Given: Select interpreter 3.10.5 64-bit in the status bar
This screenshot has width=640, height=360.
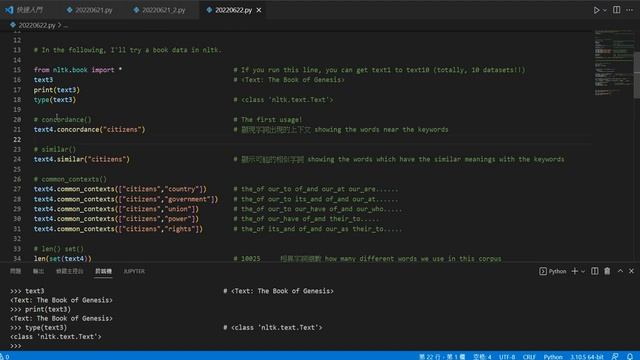Looking at the screenshot, I should pyautogui.click(x=587, y=356).
